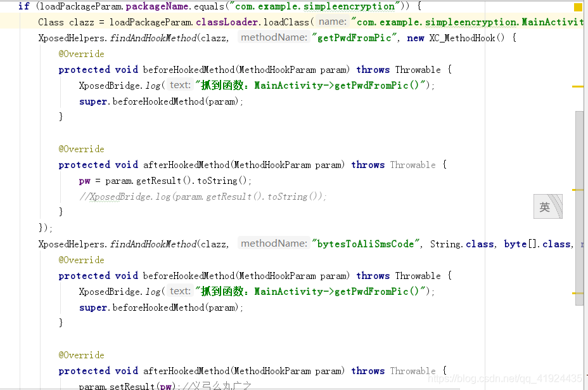This screenshot has height=390, width=588.
Task: Click 'methodName:' hint before "getPwdFromPic"
Action: tap(274, 37)
